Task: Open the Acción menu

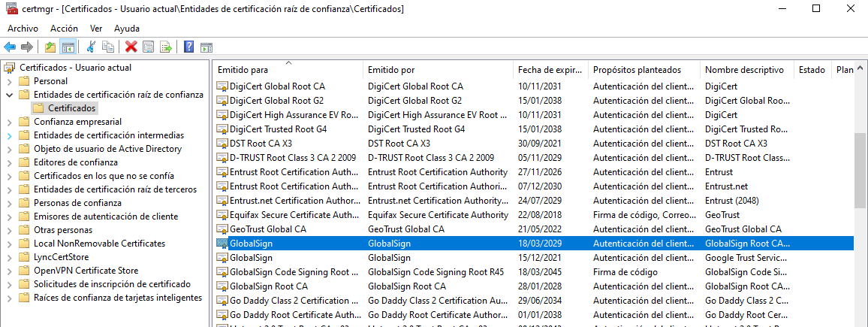Action: [x=64, y=28]
